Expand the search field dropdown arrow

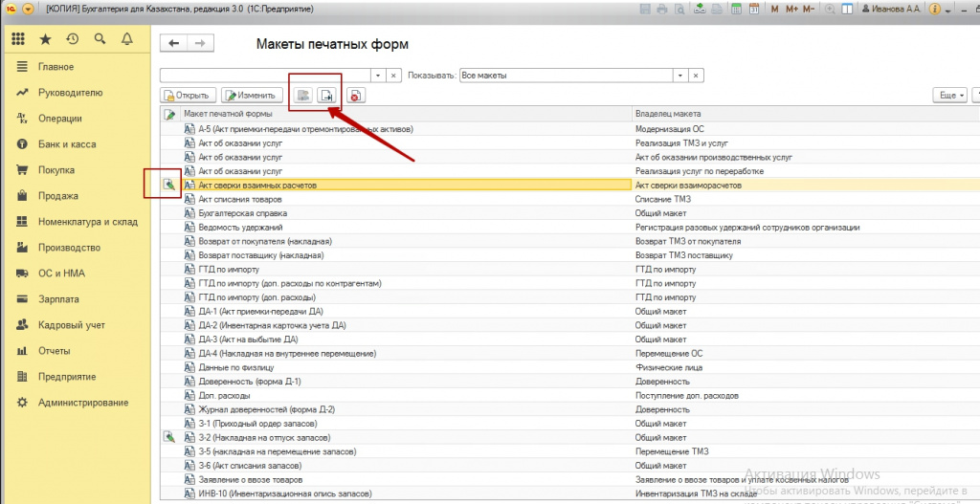(x=378, y=75)
